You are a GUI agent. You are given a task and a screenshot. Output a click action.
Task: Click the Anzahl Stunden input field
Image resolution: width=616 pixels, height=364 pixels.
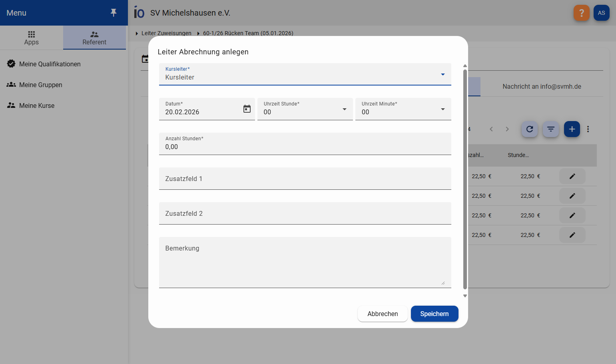(x=305, y=144)
